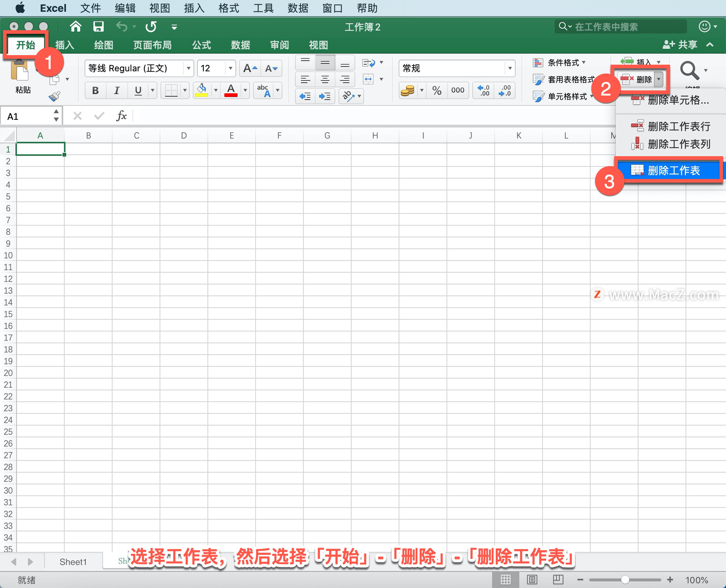This screenshot has width=726, height=588.
Task: Select 删除工作表 from the delete menu
Action: pos(673,170)
